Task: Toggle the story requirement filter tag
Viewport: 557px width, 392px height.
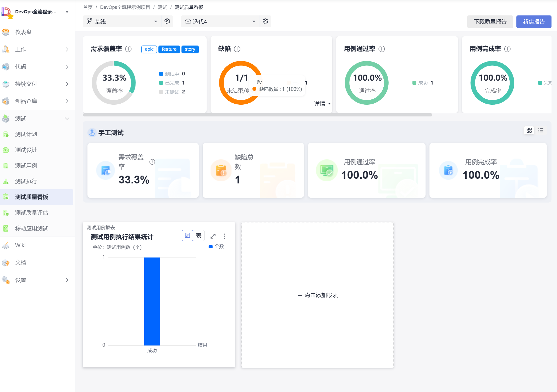Action: pos(190,49)
